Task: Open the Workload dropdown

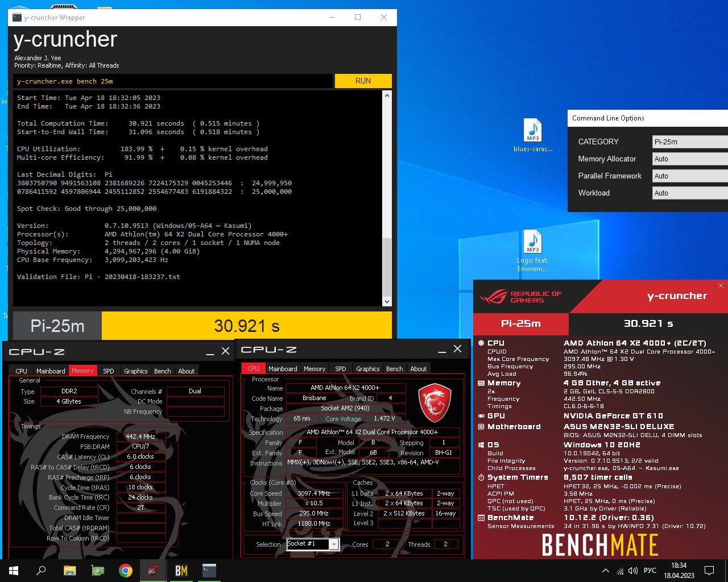Action: (690, 193)
